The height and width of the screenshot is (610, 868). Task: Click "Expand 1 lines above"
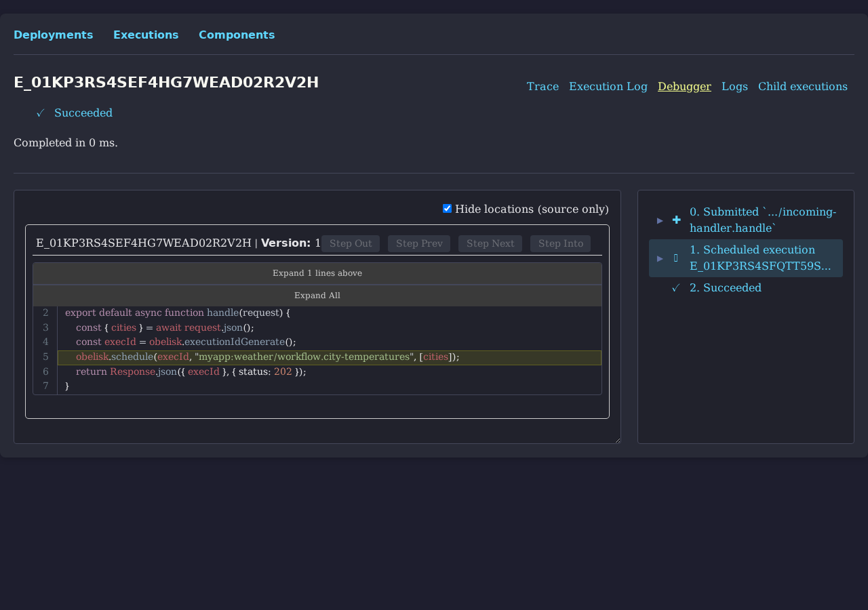(317, 273)
